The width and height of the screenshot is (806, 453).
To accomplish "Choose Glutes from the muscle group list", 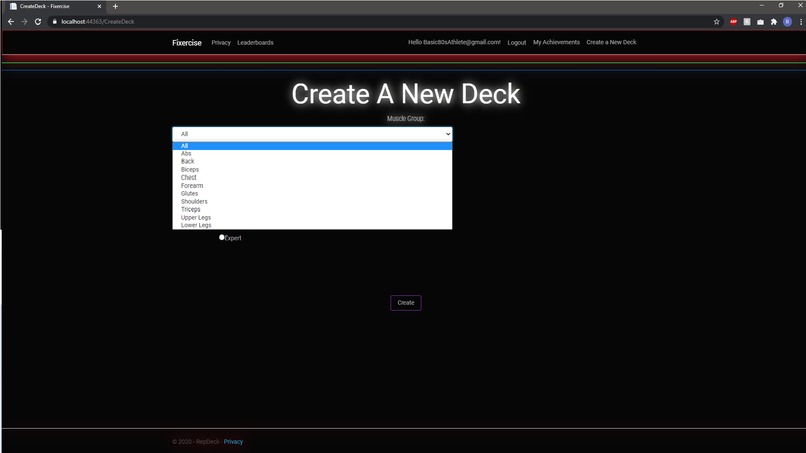I will (x=312, y=193).
